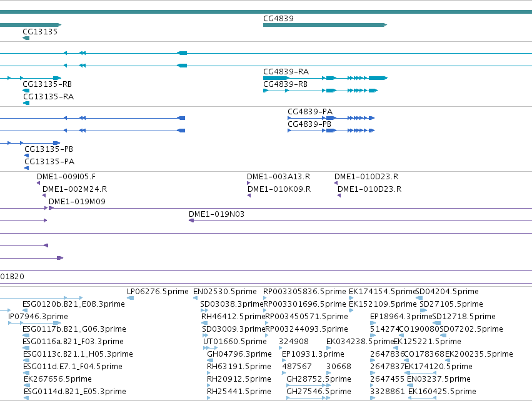Click the EK174120.5prime label
The image size is (532, 401).
point(438,367)
